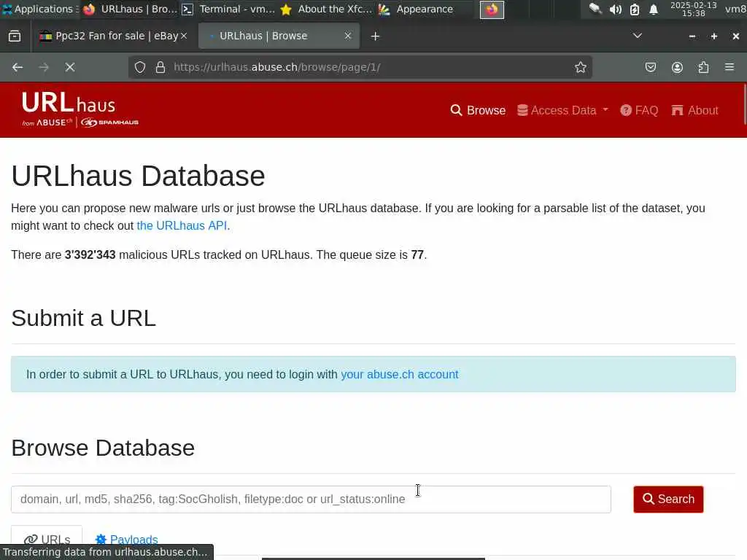Expand the list all tabs chevron

[637, 36]
